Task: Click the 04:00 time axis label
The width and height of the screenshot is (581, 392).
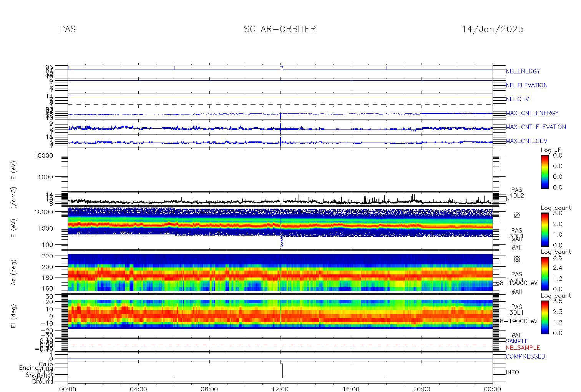Action: coord(139,389)
